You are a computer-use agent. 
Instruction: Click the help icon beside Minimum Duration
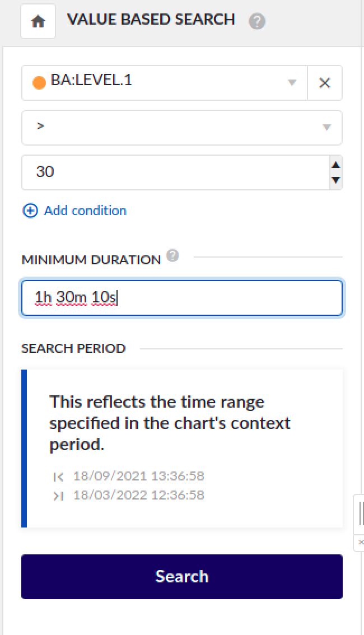tap(172, 255)
